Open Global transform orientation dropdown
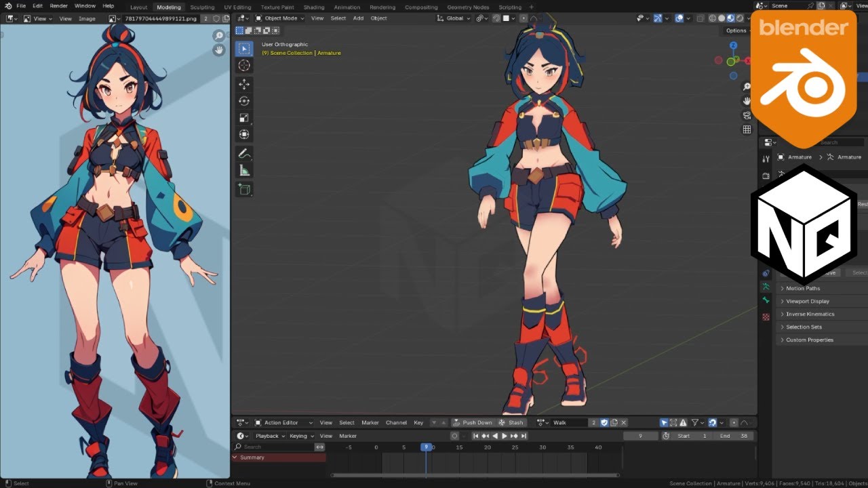 click(454, 18)
